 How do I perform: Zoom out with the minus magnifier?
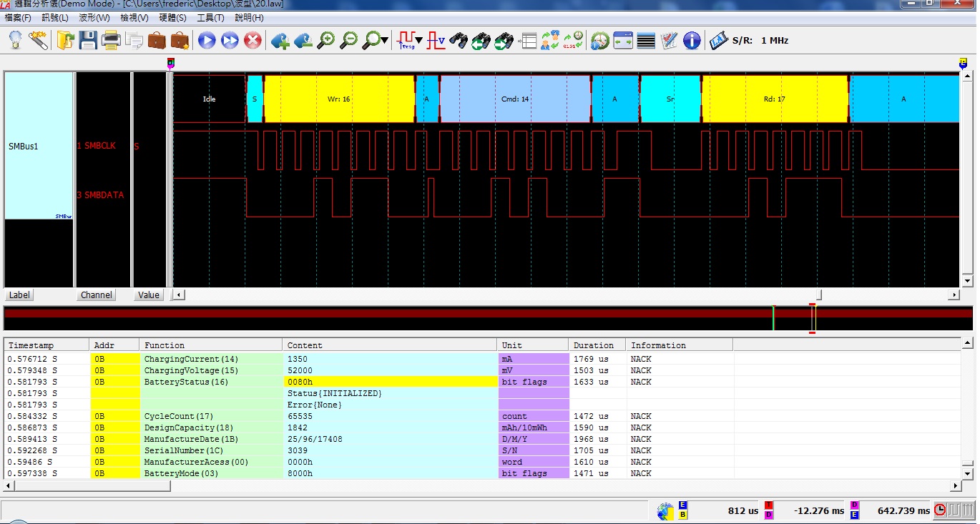[x=348, y=40]
